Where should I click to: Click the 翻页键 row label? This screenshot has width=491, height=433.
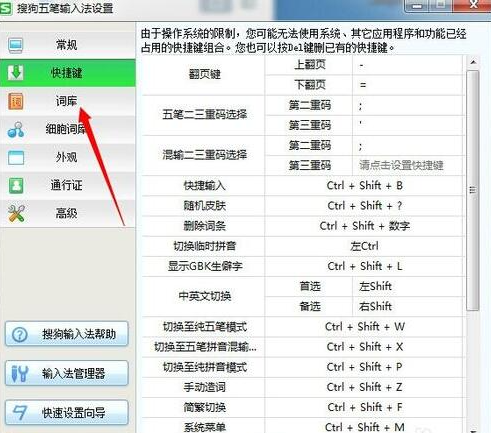(x=204, y=74)
